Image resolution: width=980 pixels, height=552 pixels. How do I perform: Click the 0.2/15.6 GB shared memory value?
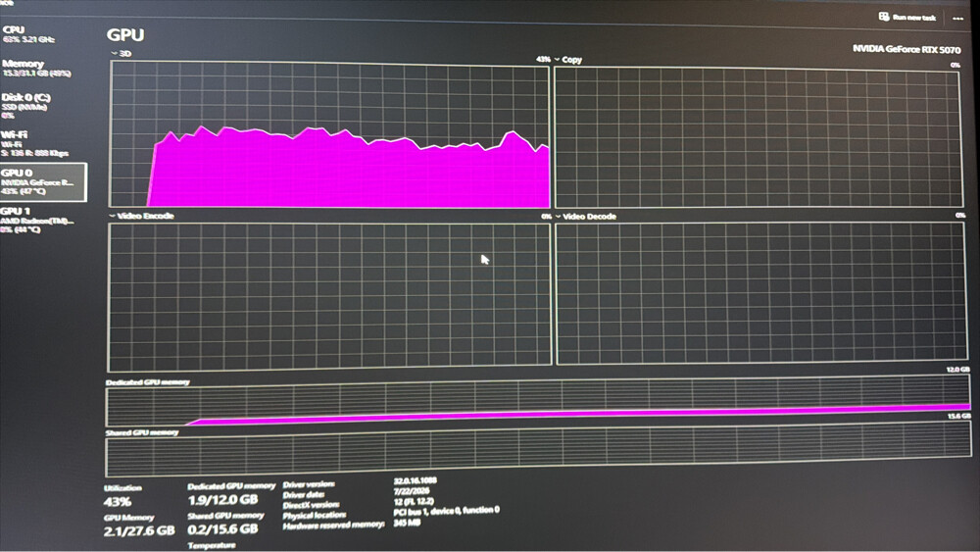point(223,529)
